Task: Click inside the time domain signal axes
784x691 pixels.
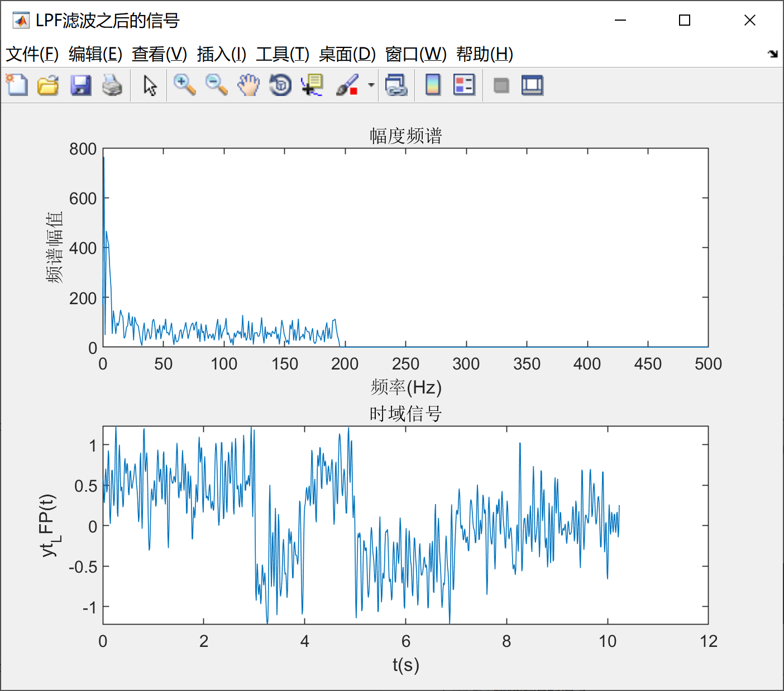Action: pyautogui.click(x=405, y=525)
